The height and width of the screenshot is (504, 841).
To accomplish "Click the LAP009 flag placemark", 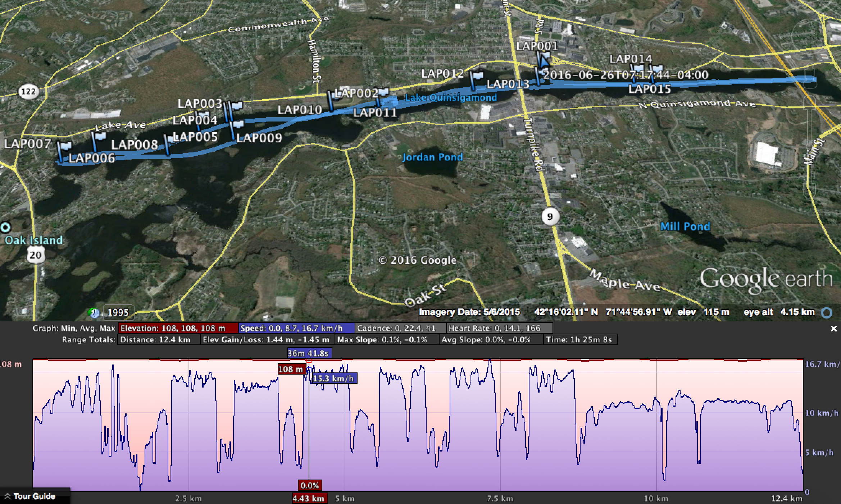I will 238,125.
